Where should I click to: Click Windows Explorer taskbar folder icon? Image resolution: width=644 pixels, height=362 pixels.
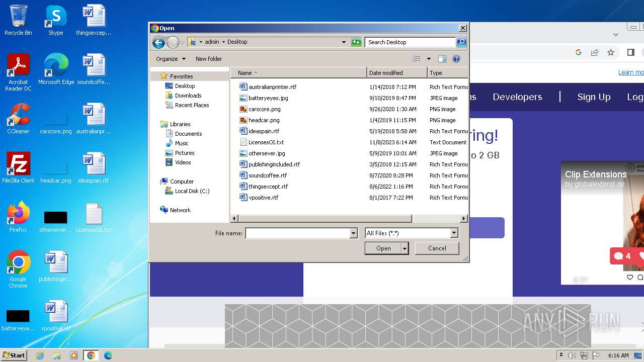[57, 355]
